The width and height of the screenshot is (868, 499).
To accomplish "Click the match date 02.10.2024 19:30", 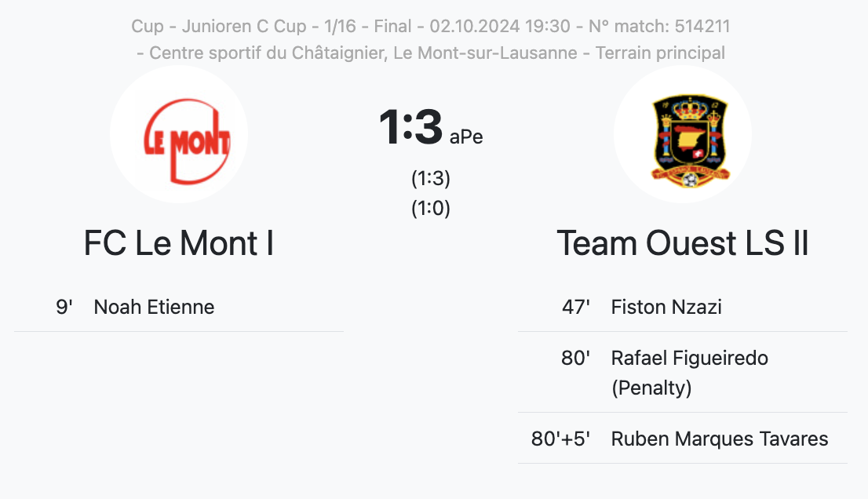I will (x=500, y=27).
